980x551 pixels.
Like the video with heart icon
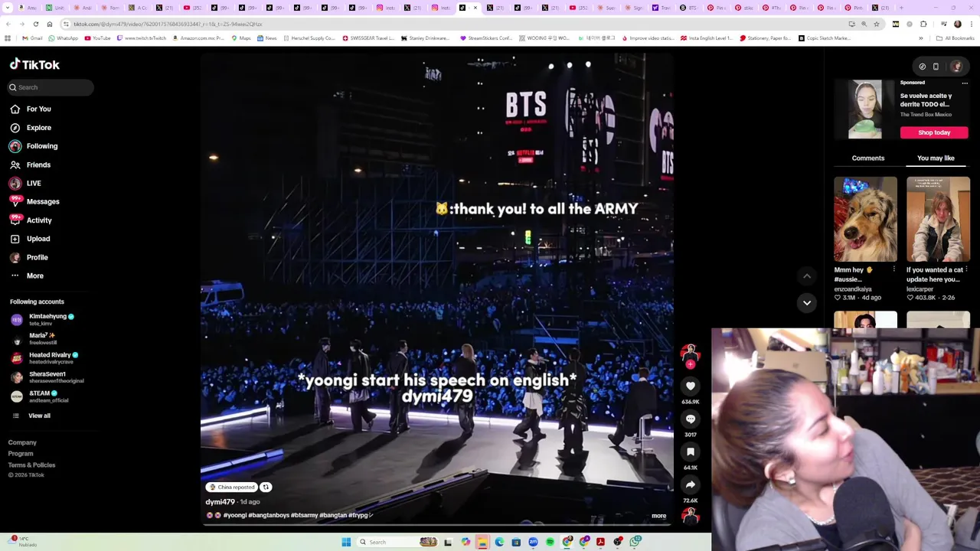click(691, 386)
